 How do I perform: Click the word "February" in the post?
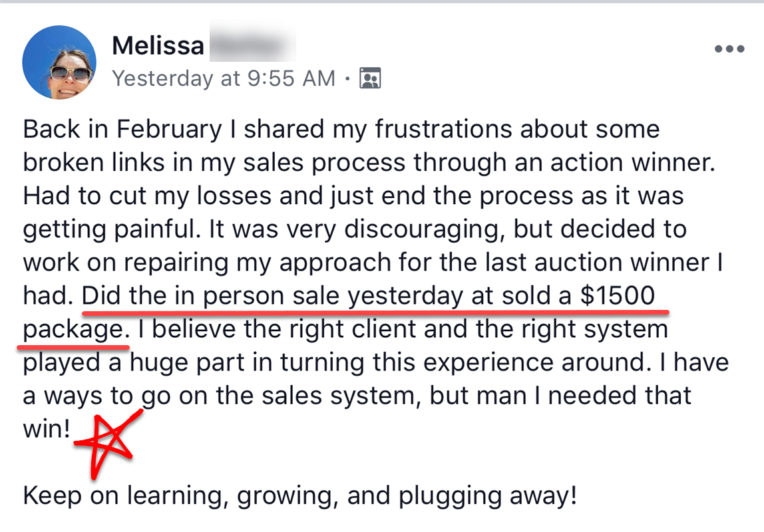tap(169, 130)
